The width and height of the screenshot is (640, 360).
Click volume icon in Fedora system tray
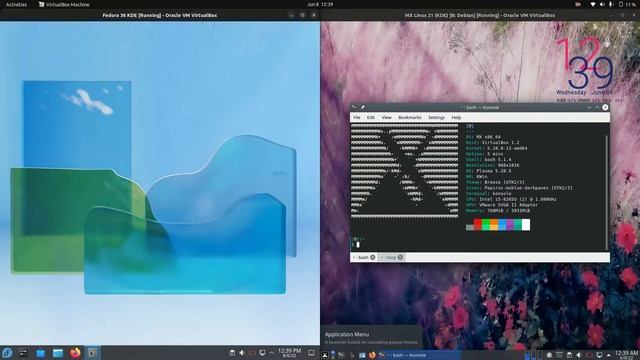coord(242,353)
